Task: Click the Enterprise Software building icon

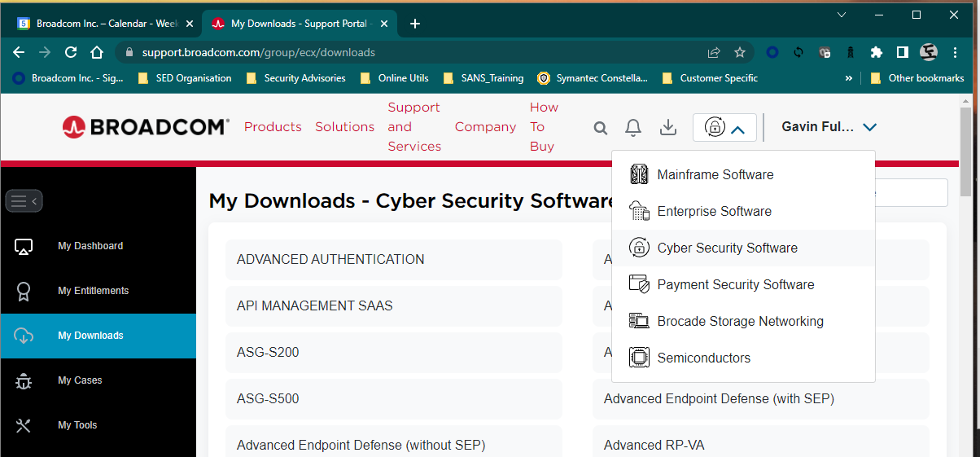Action: [x=639, y=211]
